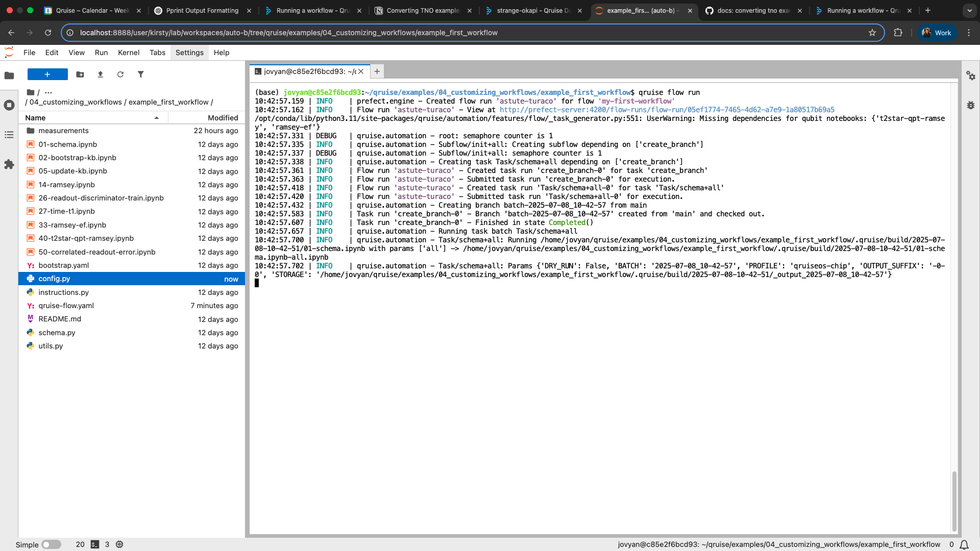Click the New Folder icon
Image resolution: width=980 pixels, height=551 pixels.
[80, 74]
